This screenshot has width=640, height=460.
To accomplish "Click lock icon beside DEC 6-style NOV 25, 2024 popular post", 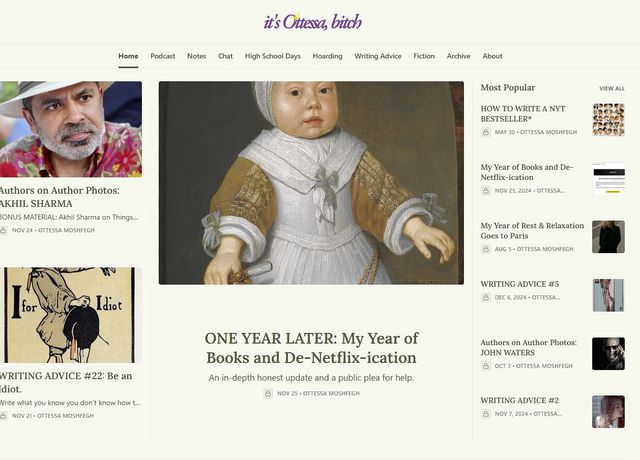I will [x=486, y=191].
